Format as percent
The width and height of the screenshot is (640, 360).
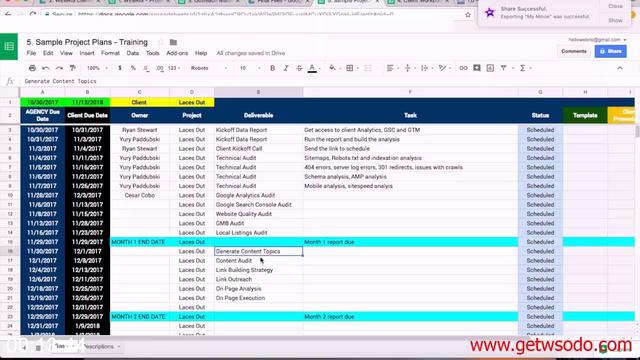(x=133, y=68)
